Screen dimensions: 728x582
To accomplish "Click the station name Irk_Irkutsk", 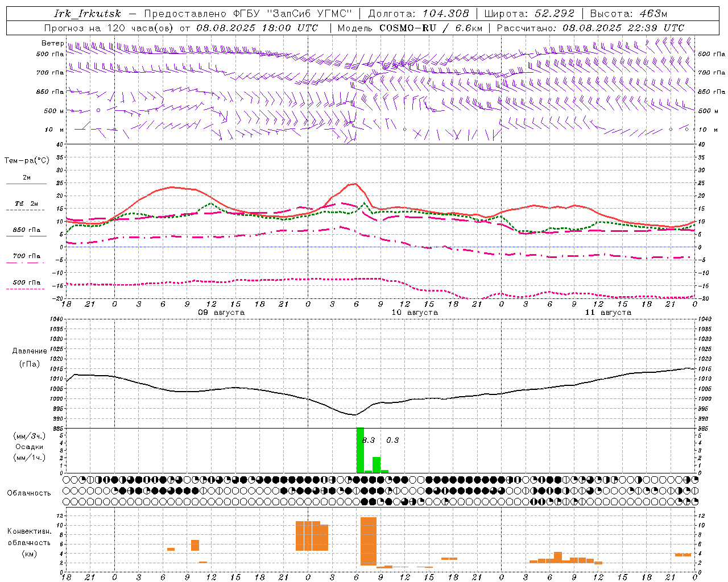I will point(88,14).
